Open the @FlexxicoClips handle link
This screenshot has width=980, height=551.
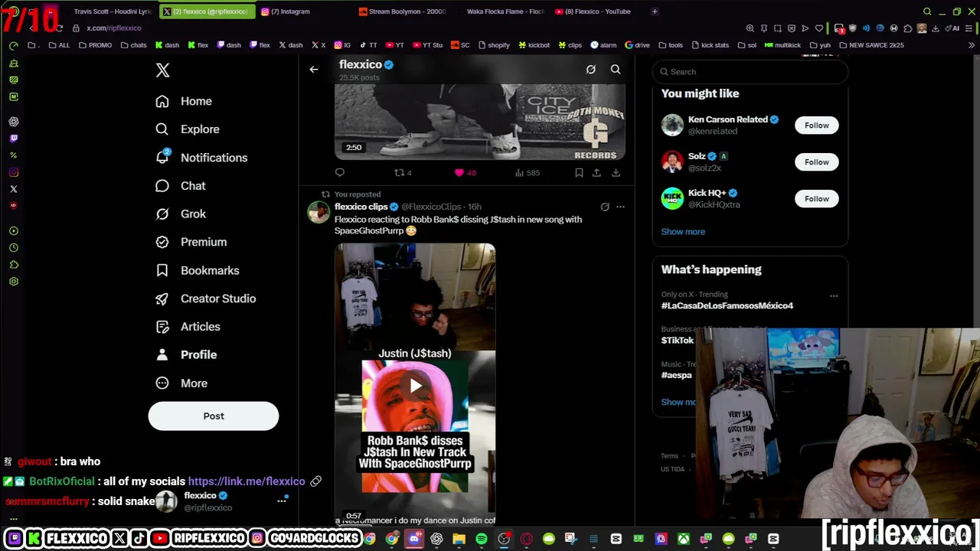(x=431, y=207)
